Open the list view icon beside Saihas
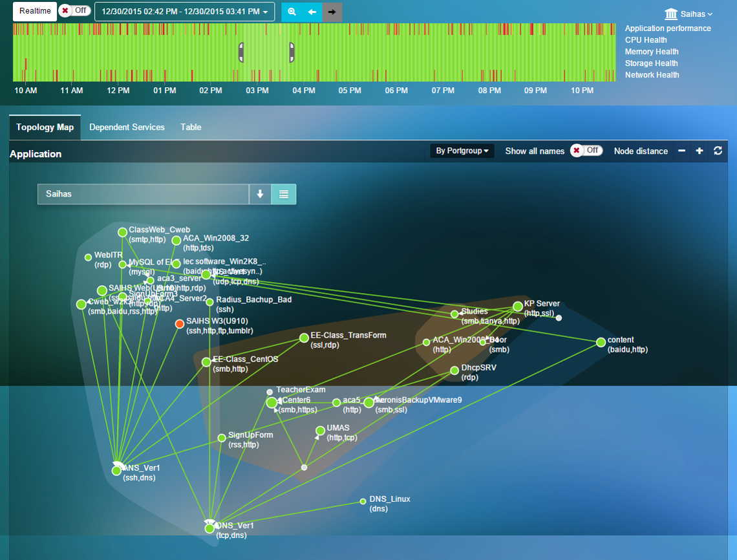 pos(283,194)
